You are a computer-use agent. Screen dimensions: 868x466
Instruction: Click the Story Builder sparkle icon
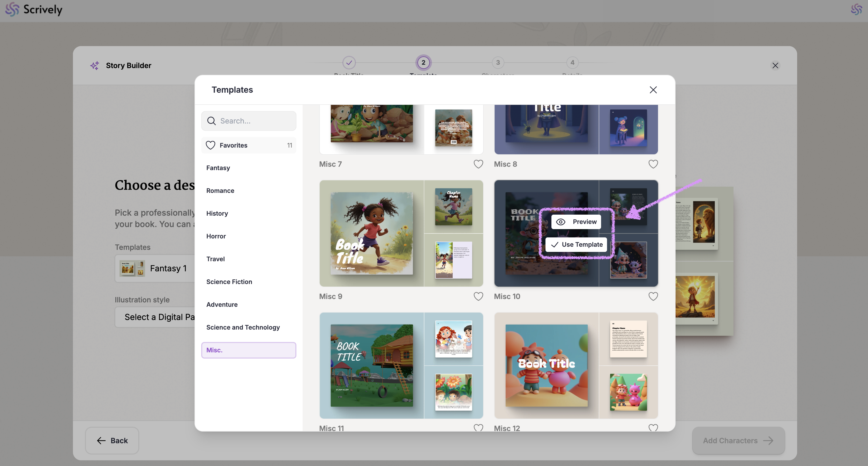pos(95,65)
